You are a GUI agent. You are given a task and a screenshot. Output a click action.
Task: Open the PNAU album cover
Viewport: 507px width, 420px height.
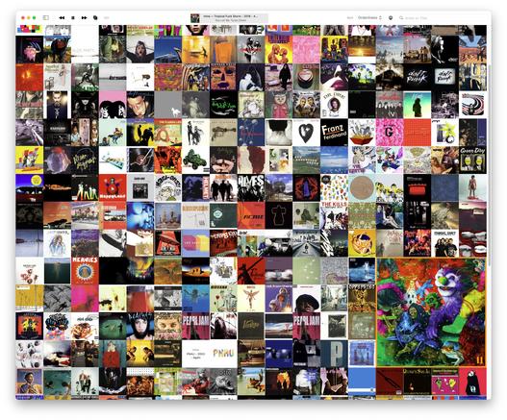[223, 354]
